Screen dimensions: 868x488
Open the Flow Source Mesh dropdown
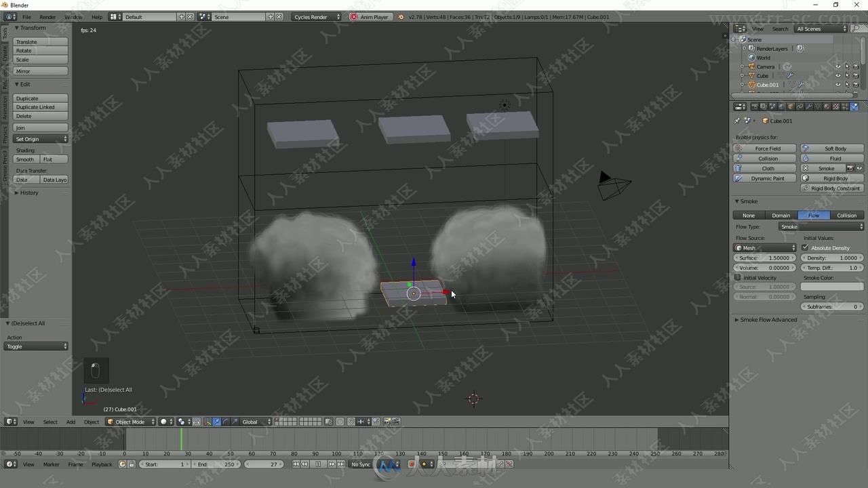coord(765,247)
